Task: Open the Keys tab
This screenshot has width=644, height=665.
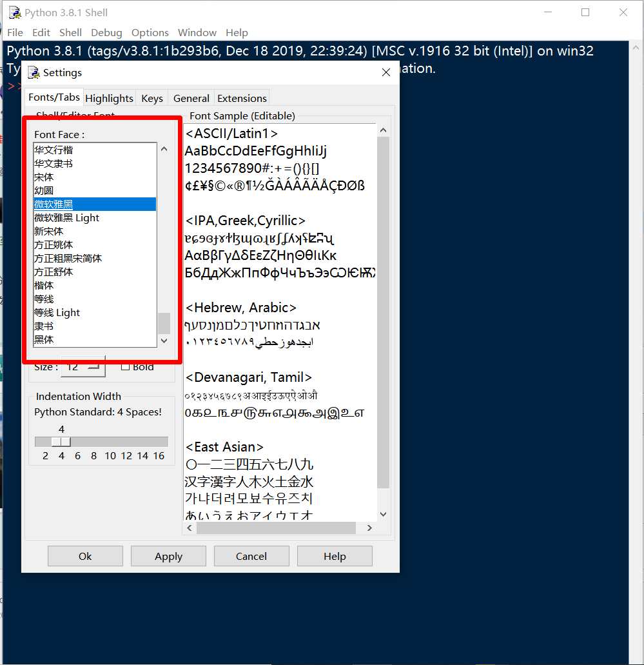Action: [152, 98]
